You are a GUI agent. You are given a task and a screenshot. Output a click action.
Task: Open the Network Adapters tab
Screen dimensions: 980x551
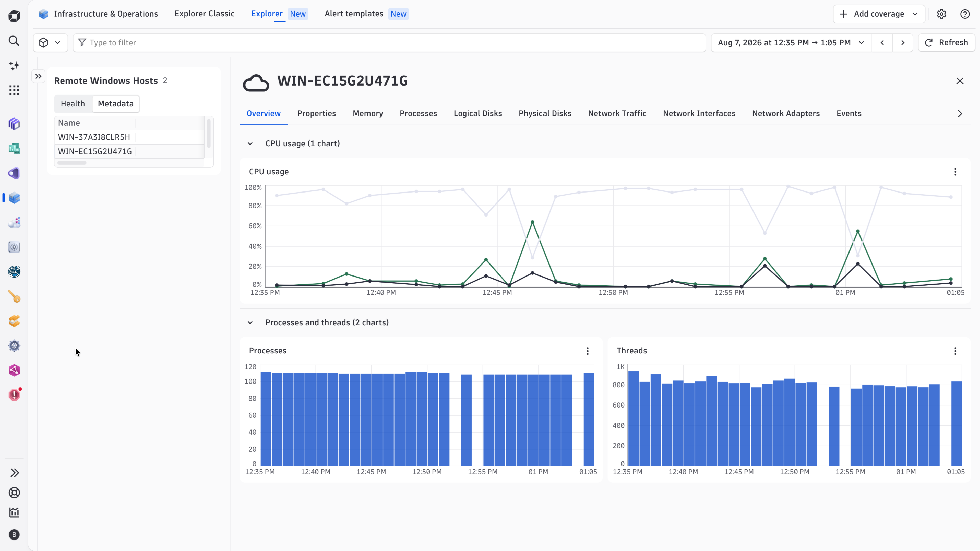click(786, 114)
